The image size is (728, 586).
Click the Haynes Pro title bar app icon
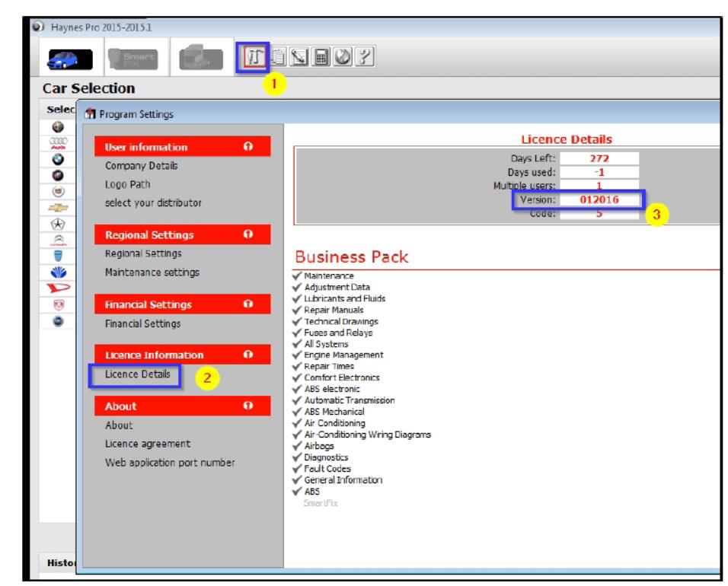pos(38,27)
